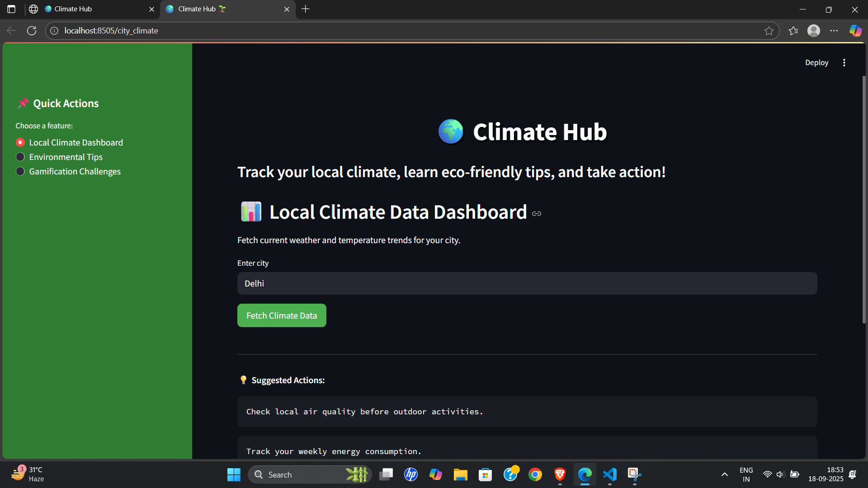This screenshot has height=488, width=868.
Task: Open Copilot sidebar icon in Edge
Action: tap(855, 31)
